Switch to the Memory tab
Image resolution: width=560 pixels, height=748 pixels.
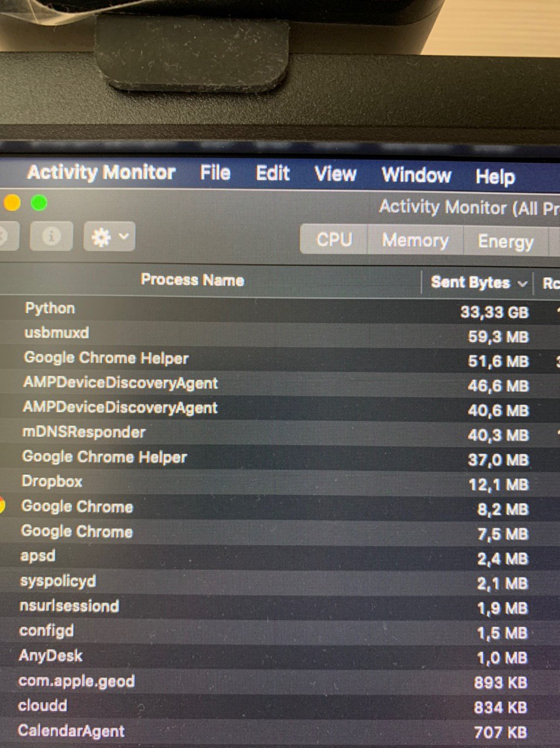(415, 240)
